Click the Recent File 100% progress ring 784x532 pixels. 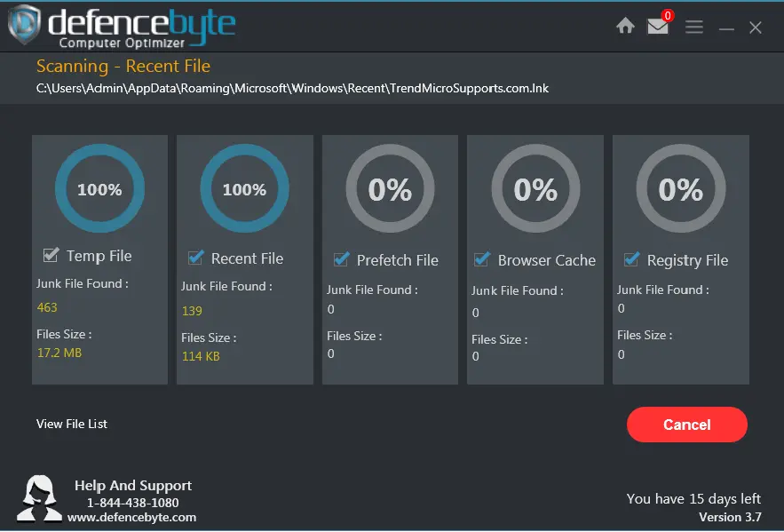pyautogui.click(x=244, y=188)
